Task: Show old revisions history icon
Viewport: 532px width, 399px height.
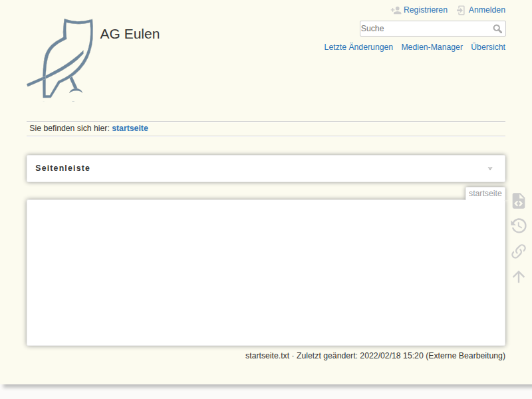Action: pos(519,226)
